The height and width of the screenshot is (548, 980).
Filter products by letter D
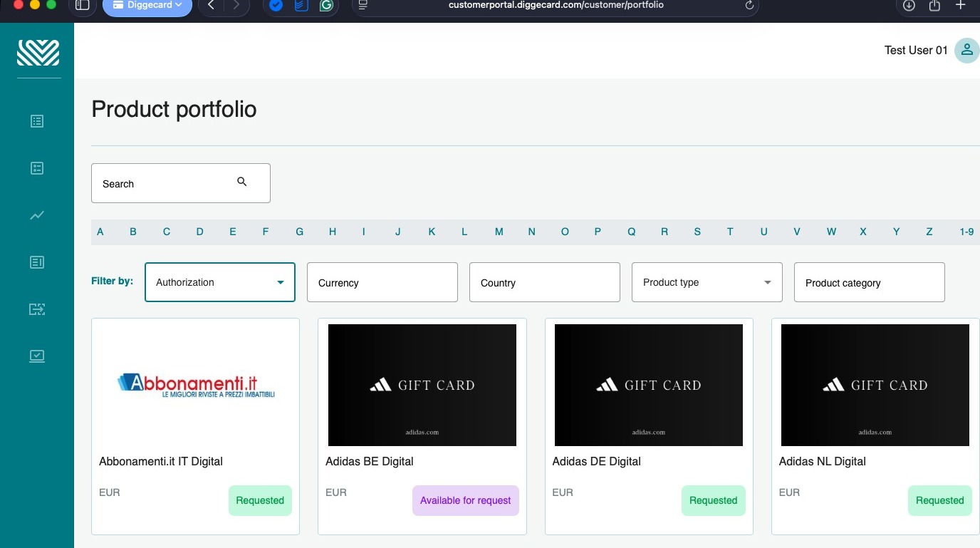200,232
